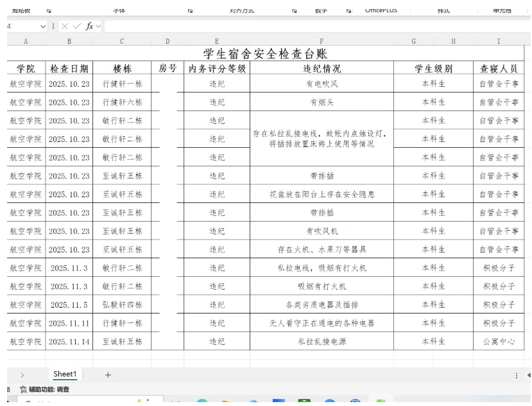Click the cancel X in the formula bar
The image size is (532, 406).
pos(65,26)
